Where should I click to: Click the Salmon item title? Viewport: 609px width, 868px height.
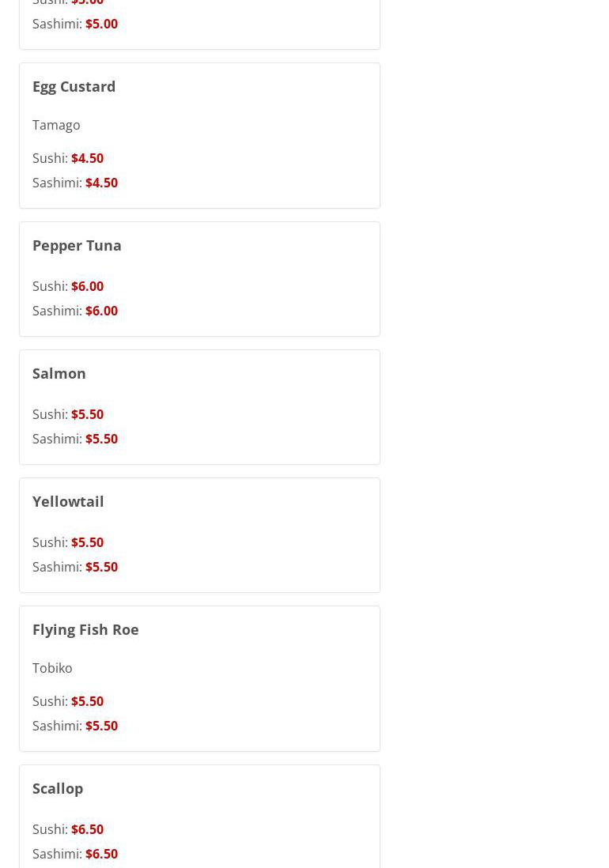coord(59,373)
